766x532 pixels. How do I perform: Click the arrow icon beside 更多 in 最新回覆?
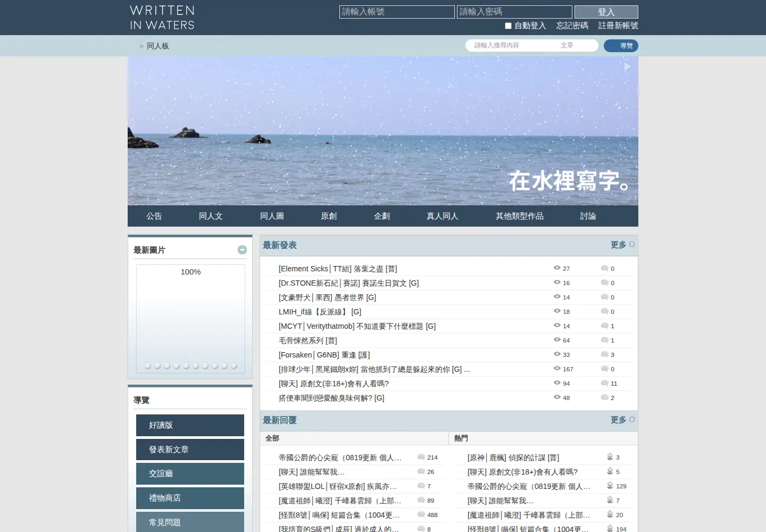click(x=632, y=420)
